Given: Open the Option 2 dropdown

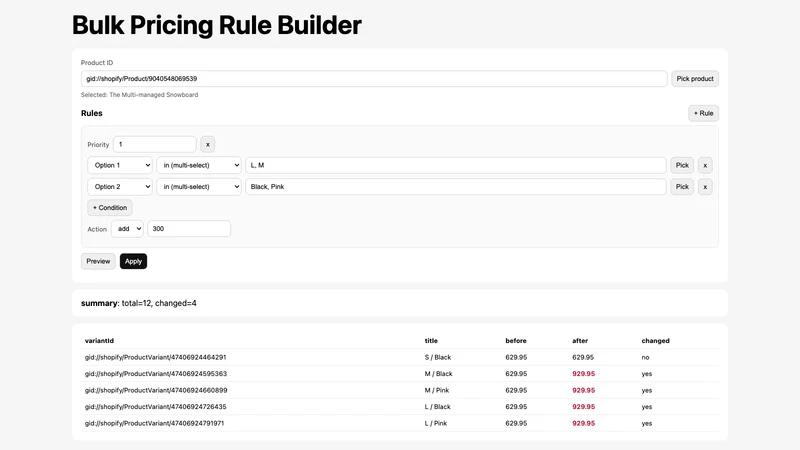Looking at the screenshot, I should click(120, 187).
